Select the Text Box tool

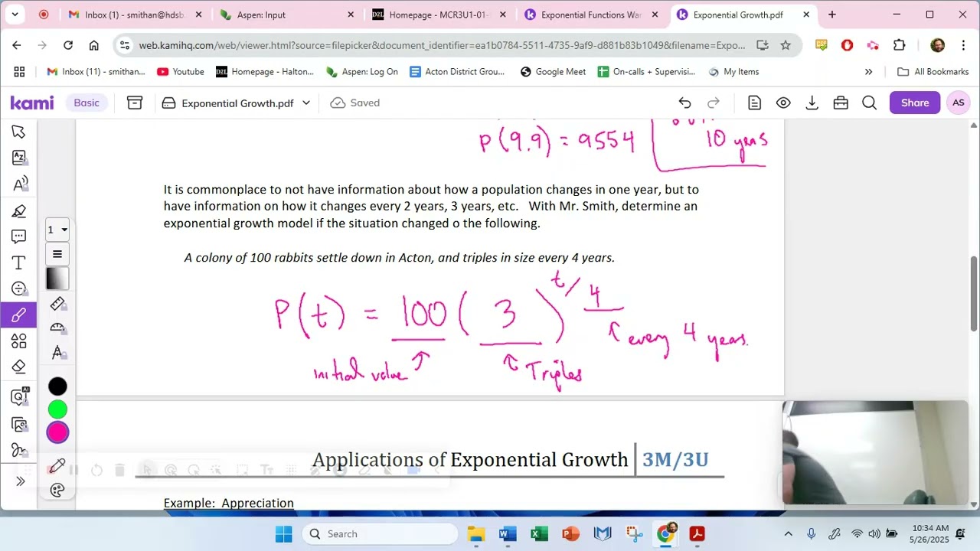19,262
